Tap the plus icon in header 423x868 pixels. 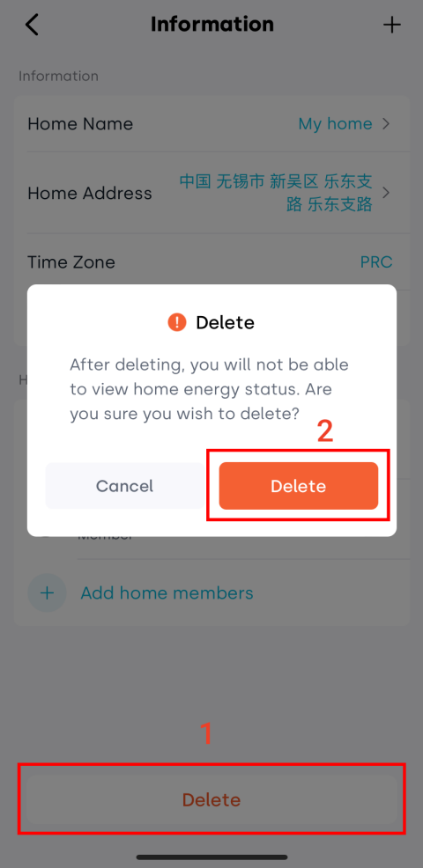click(392, 25)
